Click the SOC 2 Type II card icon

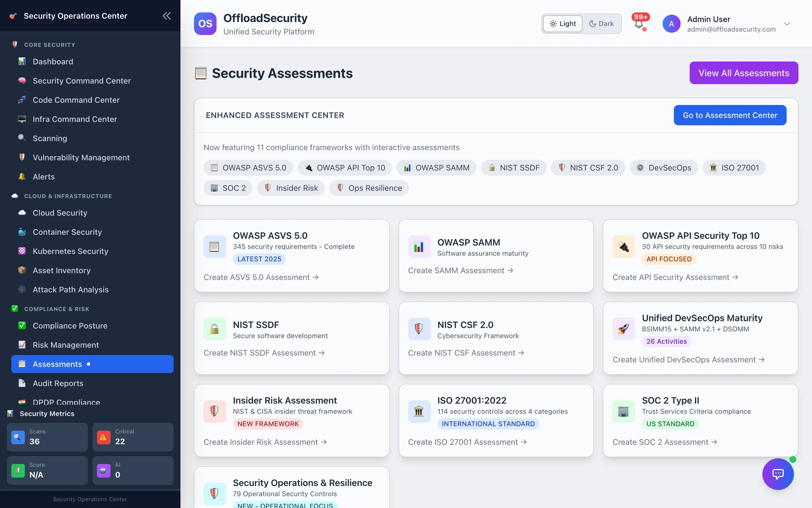tap(624, 411)
